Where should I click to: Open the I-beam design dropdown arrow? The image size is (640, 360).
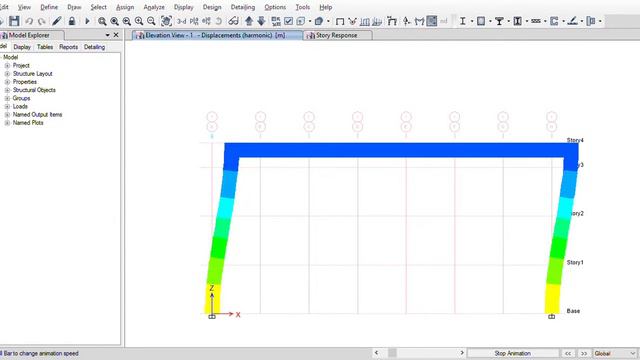pyautogui.click(x=472, y=21)
